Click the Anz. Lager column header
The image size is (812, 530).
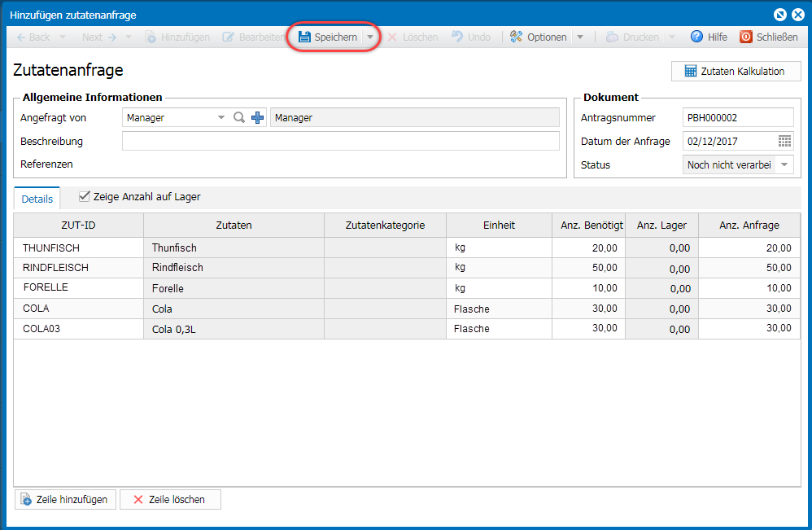tap(661, 226)
